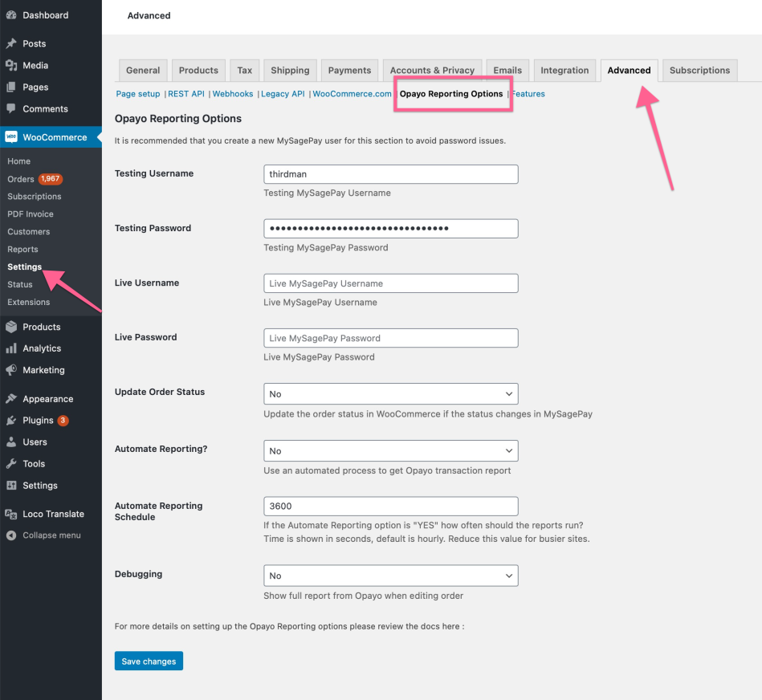Select the Advanced tab
The image size is (762, 700).
pyautogui.click(x=629, y=71)
